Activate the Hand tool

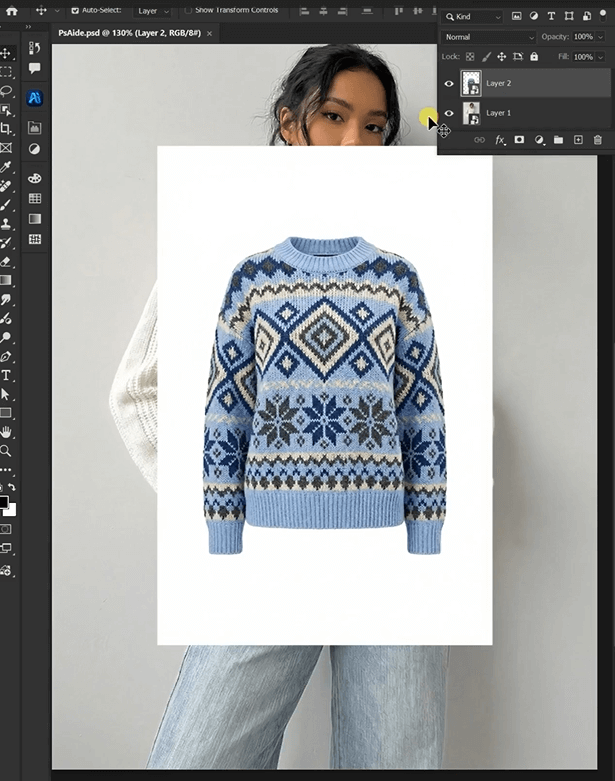[x=6, y=432]
